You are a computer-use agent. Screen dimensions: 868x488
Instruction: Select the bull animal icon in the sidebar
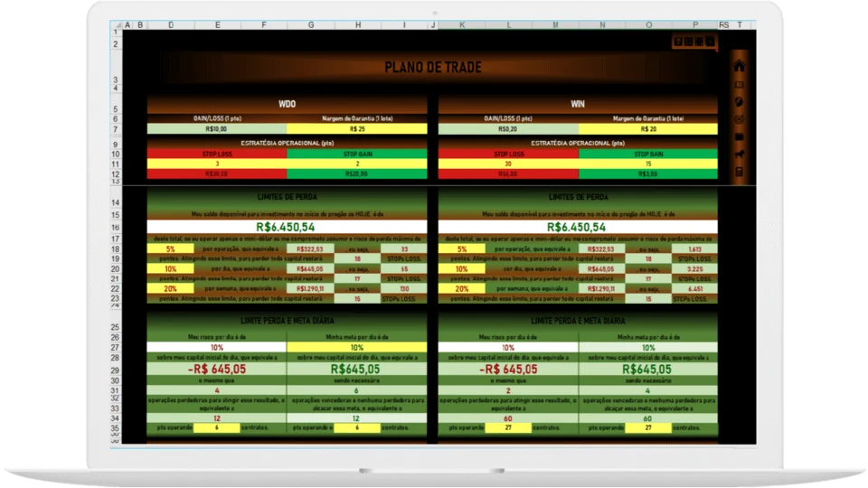tap(739, 155)
